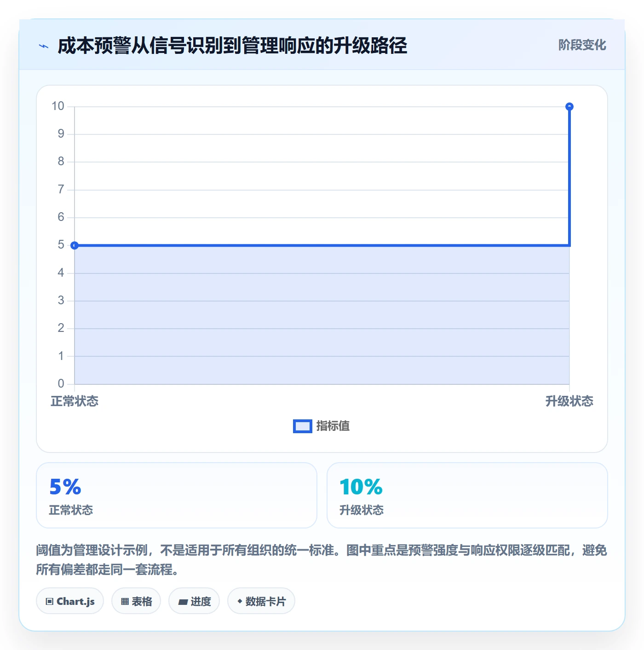Click the 数据卡片 tag

(261, 601)
